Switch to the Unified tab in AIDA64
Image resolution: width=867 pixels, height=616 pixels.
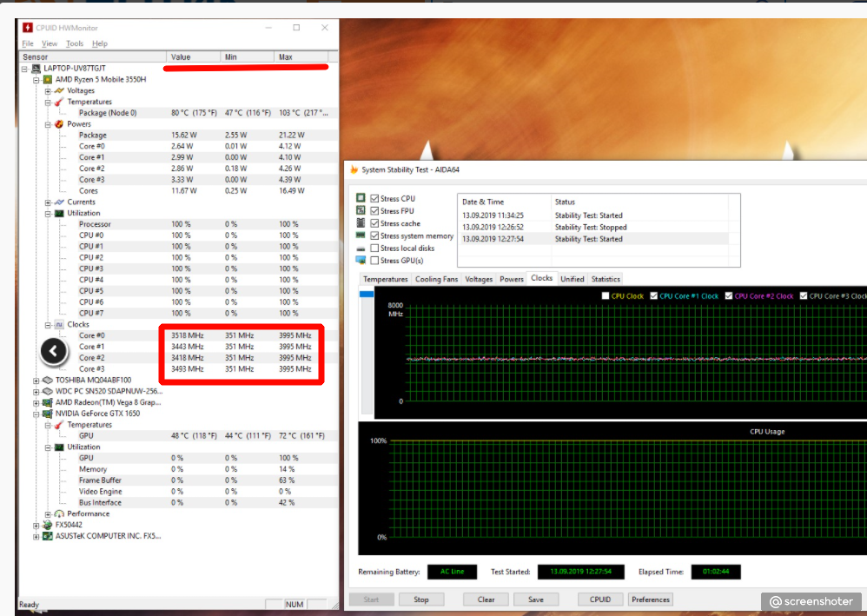click(572, 279)
